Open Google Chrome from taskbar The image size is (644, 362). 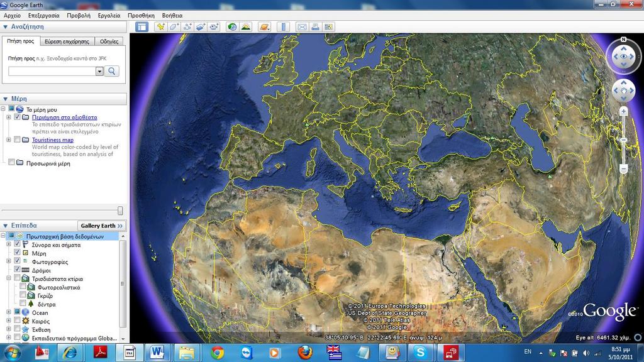click(x=217, y=353)
